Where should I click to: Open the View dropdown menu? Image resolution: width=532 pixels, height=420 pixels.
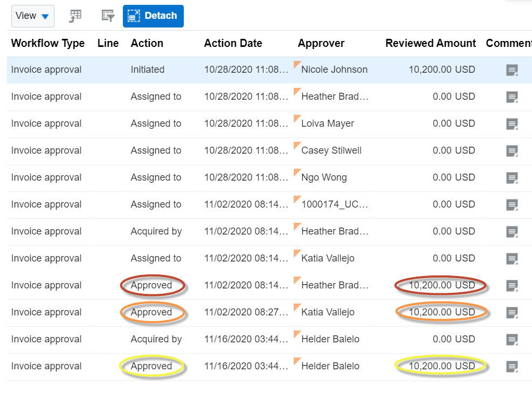[32, 16]
